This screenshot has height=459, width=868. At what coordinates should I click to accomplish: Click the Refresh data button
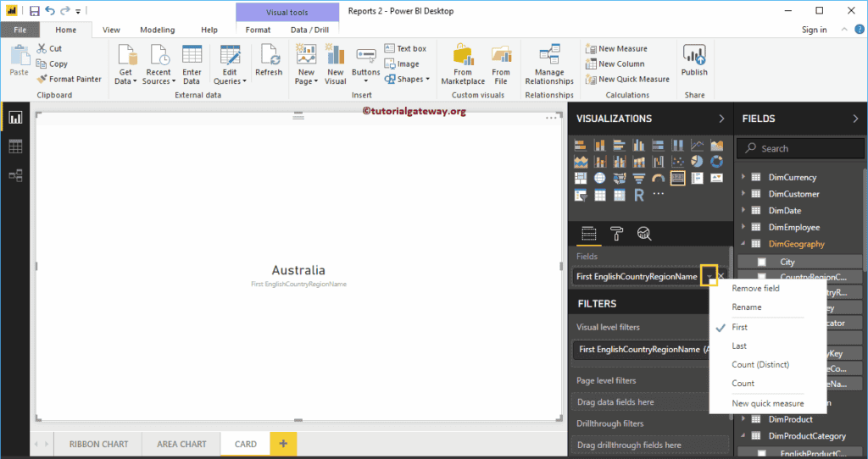pos(269,61)
